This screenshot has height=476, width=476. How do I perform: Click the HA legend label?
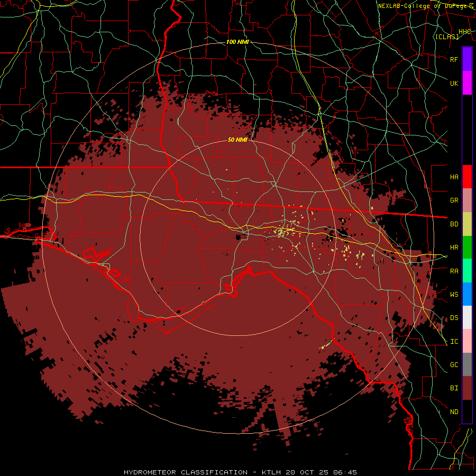(454, 177)
